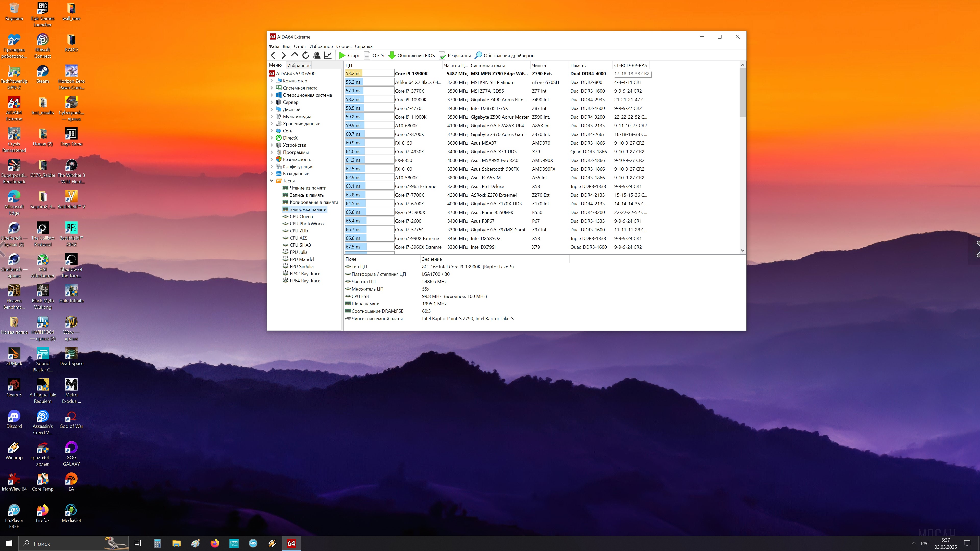This screenshot has height=551, width=980.
Task: Click the refresh arrow in toolbar
Action: pos(305,56)
